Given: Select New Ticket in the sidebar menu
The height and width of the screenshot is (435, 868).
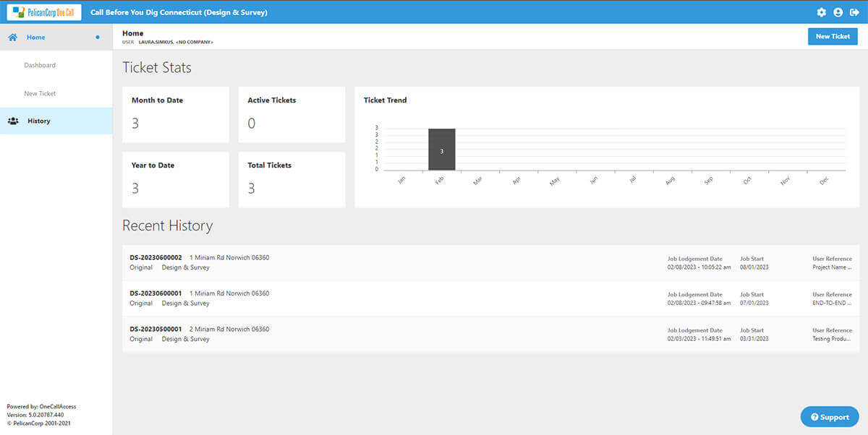Looking at the screenshot, I should coord(41,93).
